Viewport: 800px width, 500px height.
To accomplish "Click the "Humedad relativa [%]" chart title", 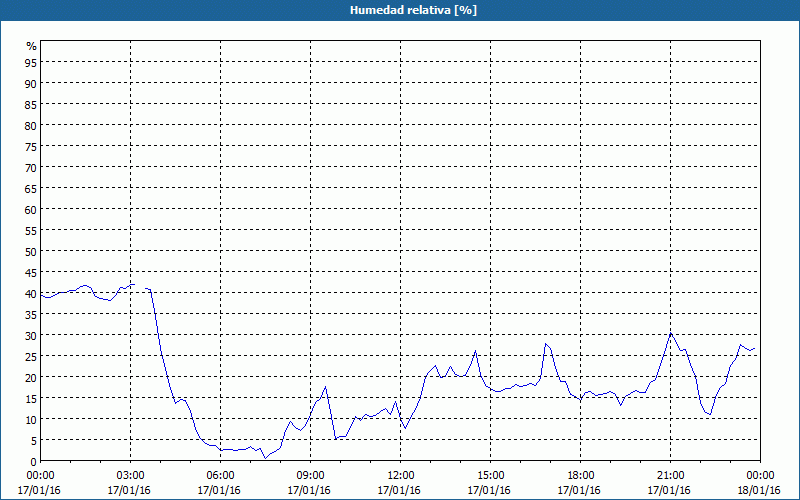I will click(399, 10).
